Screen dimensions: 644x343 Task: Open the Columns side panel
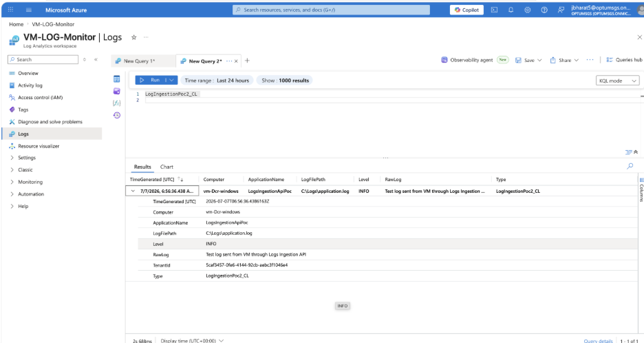[x=641, y=189]
